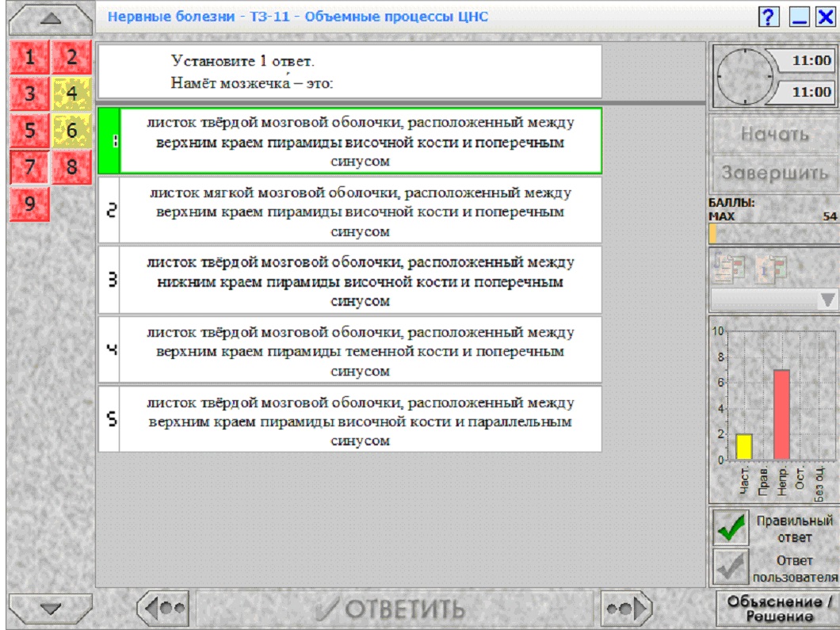Select answer option number 3 marker
The image size is (840, 630).
coord(109,281)
